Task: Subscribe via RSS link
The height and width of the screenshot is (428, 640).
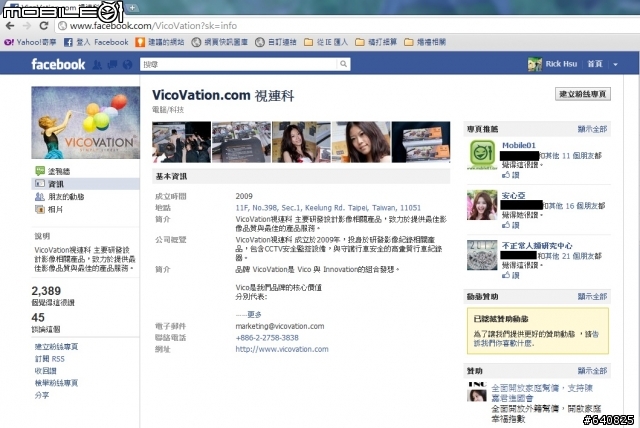Action: (x=49, y=359)
